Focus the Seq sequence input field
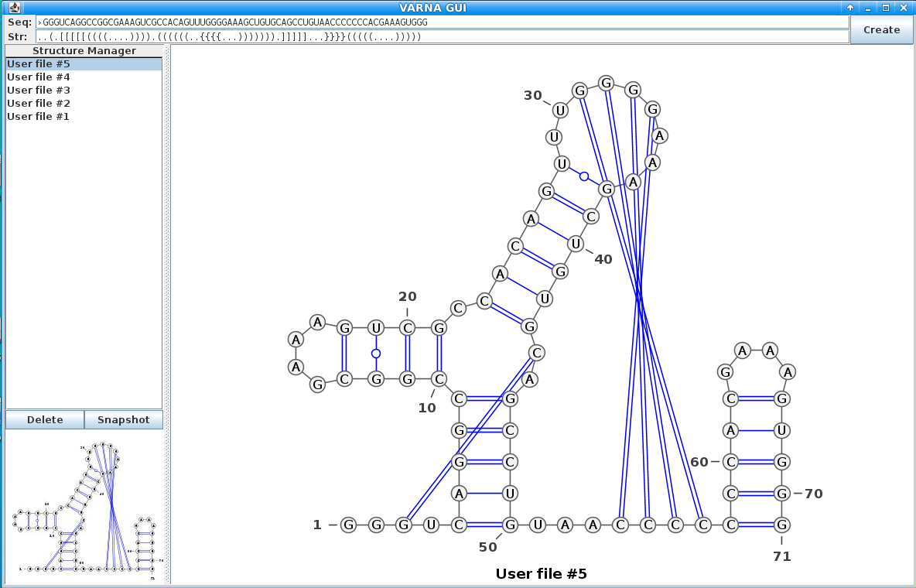The image size is (916, 588). tap(441, 22)
